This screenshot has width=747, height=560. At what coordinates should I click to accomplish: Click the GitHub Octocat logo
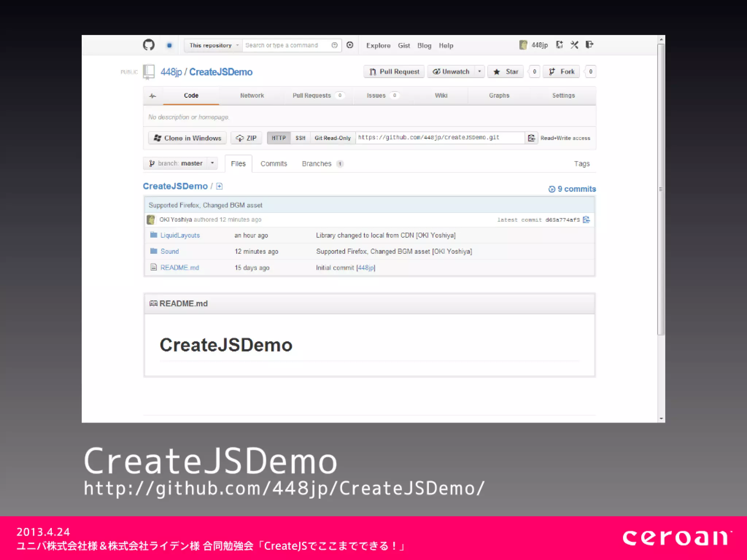(148, 45)
